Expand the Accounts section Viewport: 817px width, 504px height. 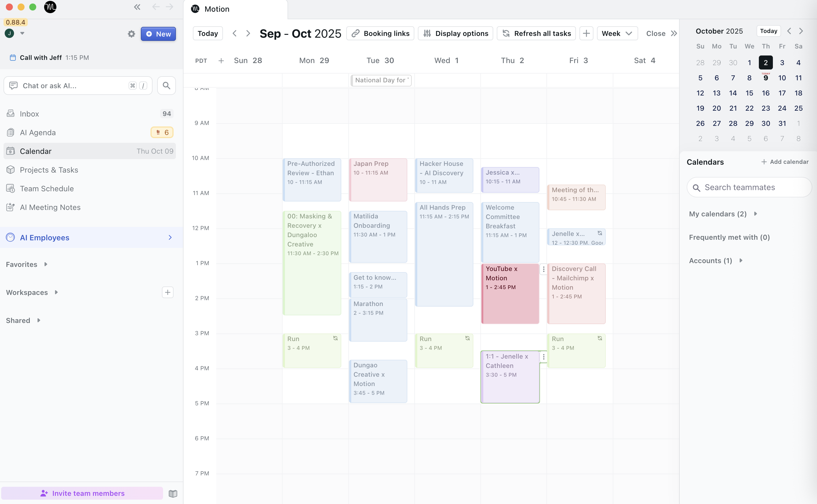741,261
